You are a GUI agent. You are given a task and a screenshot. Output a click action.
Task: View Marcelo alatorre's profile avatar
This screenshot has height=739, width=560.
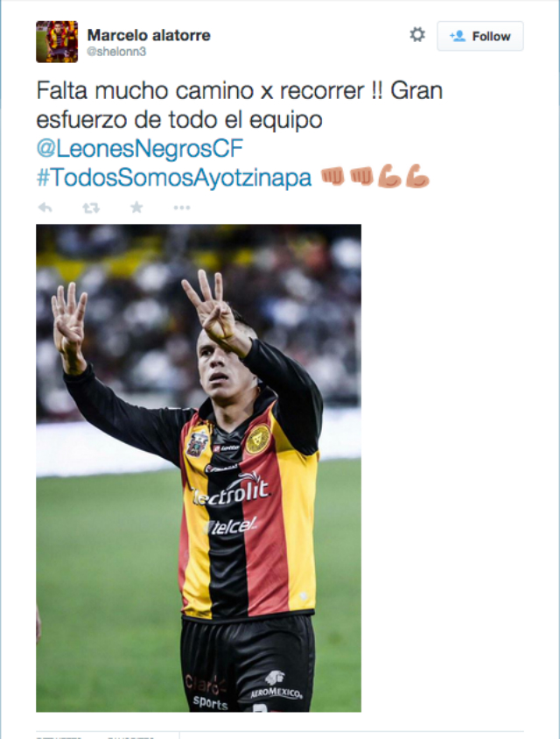(x=57, y=41)
